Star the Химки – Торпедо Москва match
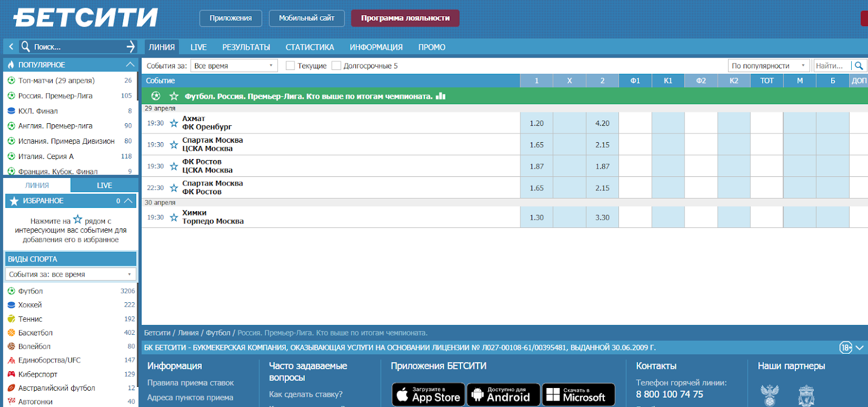Viewport: 868px width, 407px height. coord(174,217)
